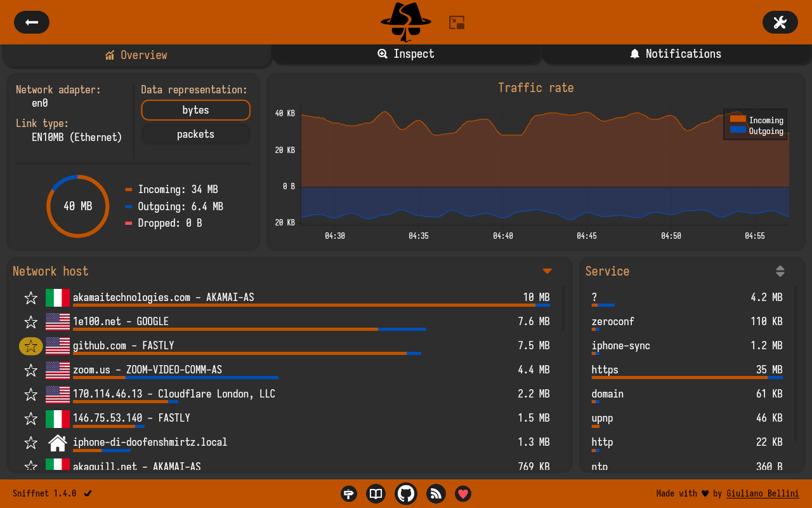Favorite the 1e100.net GOOGLE host
Viewport: 812px width, 508px height.
30,322
